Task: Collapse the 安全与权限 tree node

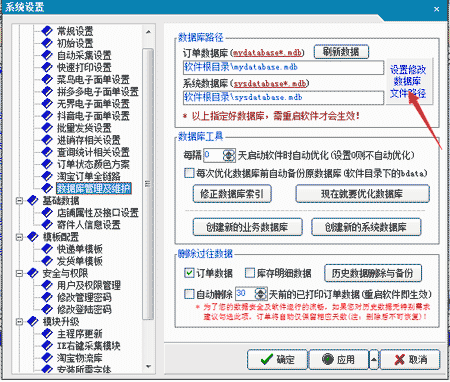Action: coord(19,273)
